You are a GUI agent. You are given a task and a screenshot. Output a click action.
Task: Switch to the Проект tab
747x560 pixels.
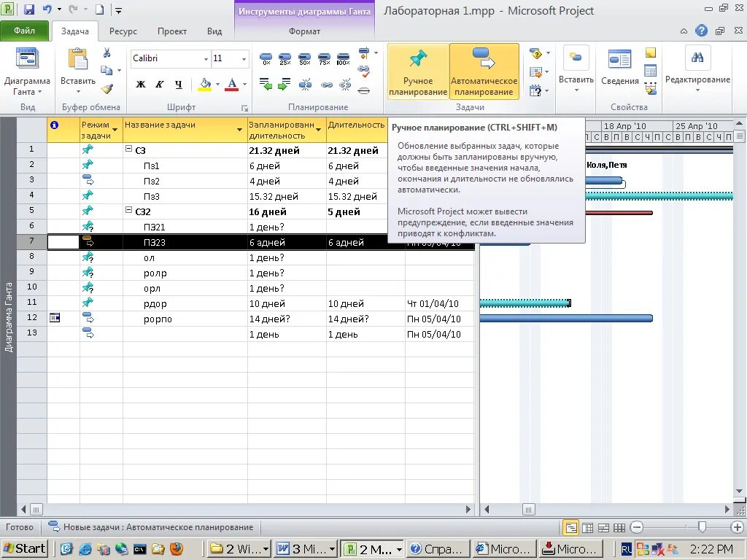pyautogui.click(x=172, y=31)
